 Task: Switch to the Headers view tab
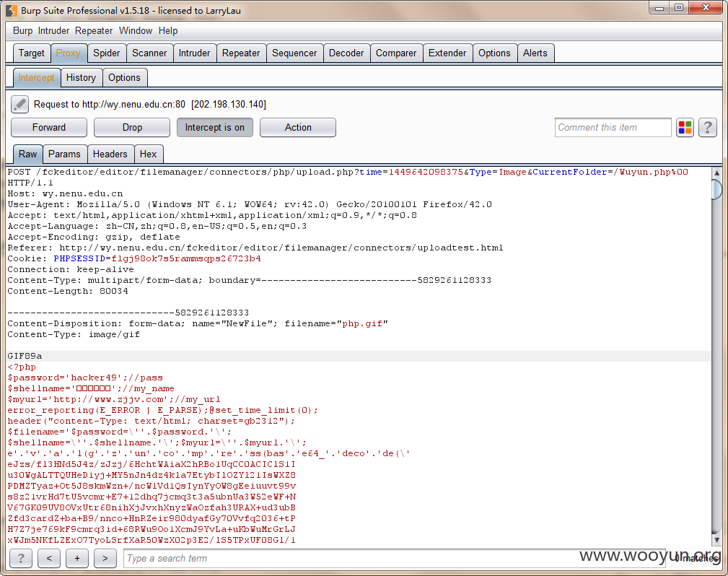[110, 154]
